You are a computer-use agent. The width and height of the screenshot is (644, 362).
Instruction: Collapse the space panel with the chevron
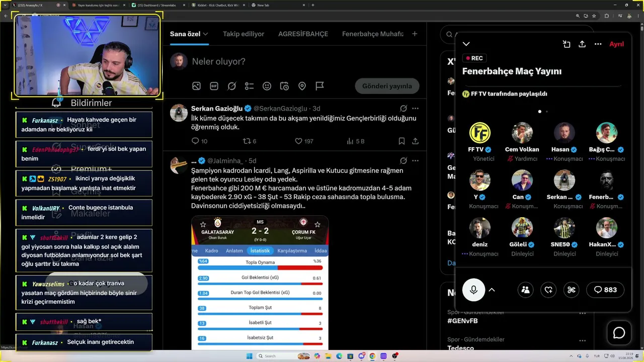466,44
